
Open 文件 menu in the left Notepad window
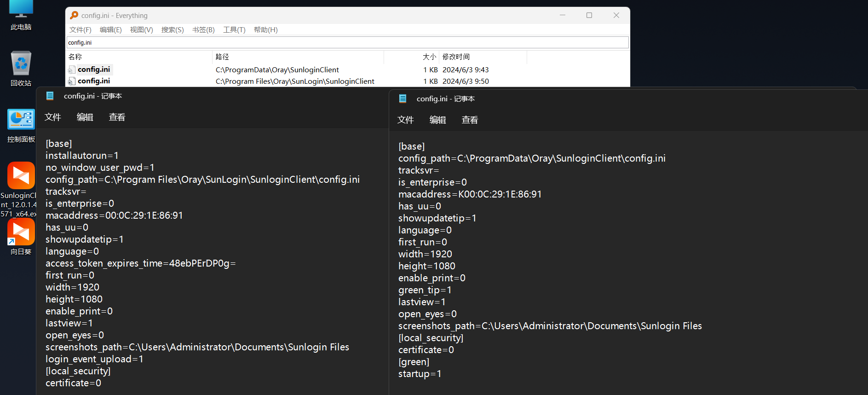click(53, 117)
